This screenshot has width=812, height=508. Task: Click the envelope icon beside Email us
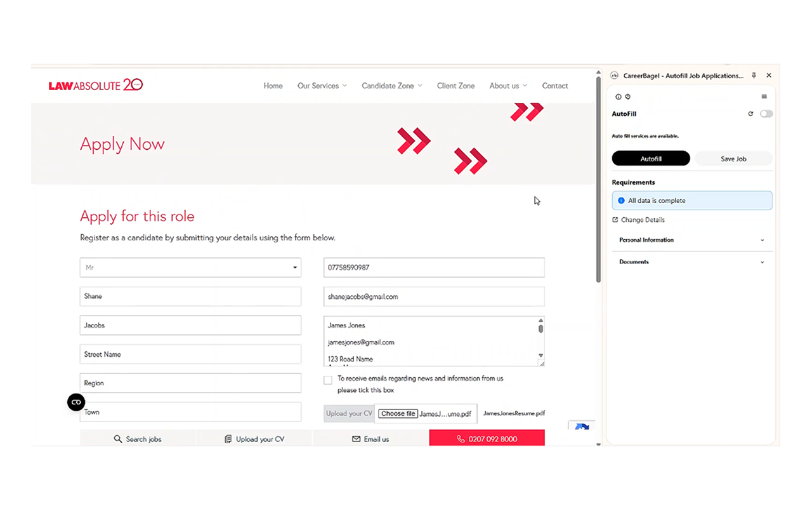[356, 439]
